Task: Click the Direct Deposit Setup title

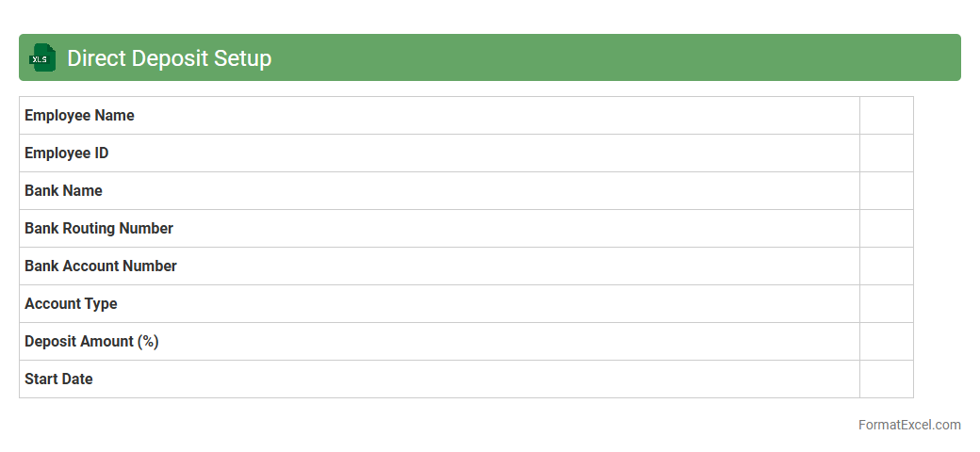Action: [x=170, y=58]
